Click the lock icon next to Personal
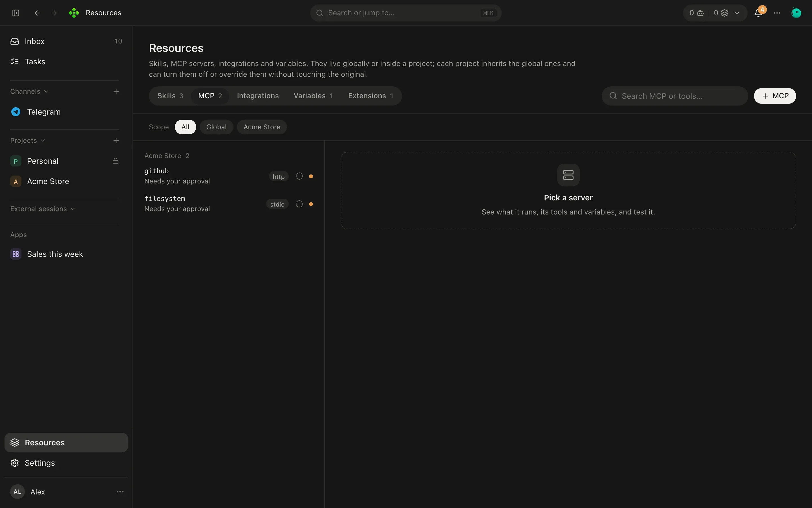This screenshot has width=812, height=508. 115,161
